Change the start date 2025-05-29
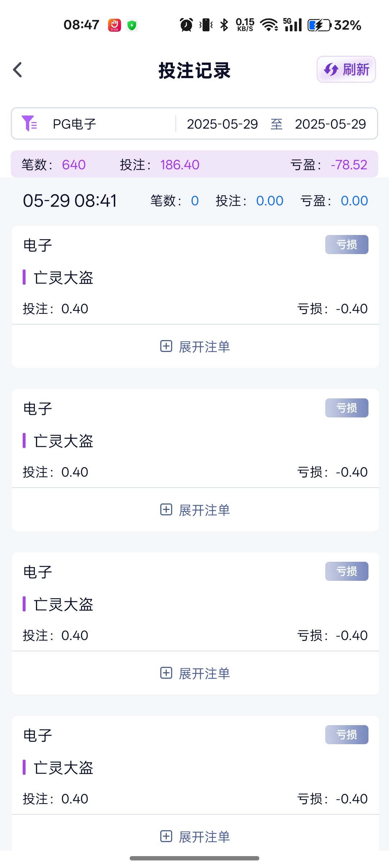This screenshot has width=389, height=868. click(x=222, y=124)
